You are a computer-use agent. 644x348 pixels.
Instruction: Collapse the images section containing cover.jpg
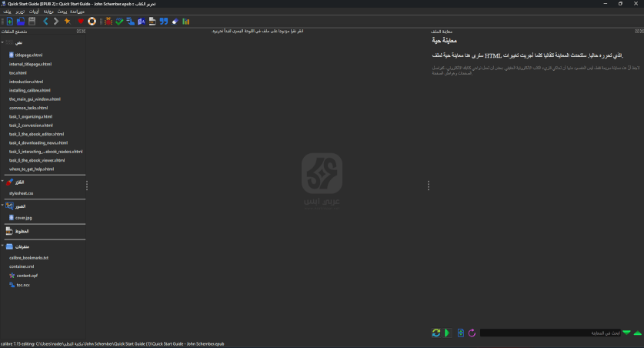point(3,206)
